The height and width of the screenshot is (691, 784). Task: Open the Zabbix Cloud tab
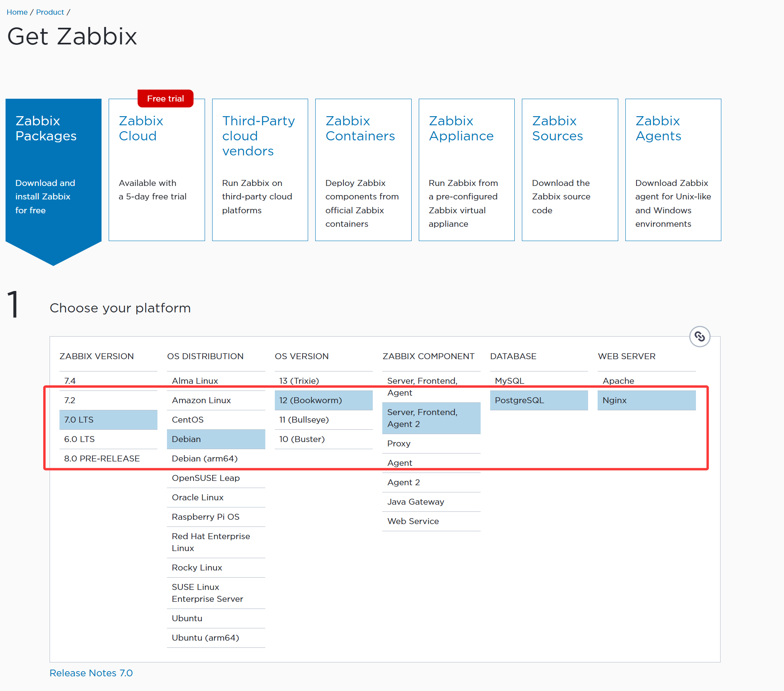[157, 170]
